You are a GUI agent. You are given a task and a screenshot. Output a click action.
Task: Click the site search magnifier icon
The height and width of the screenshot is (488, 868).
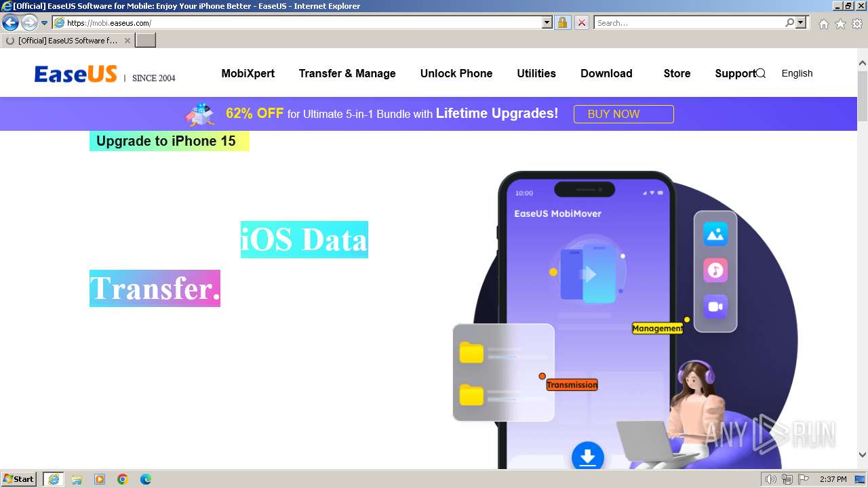pyautogui.click(x=761, y=73)
